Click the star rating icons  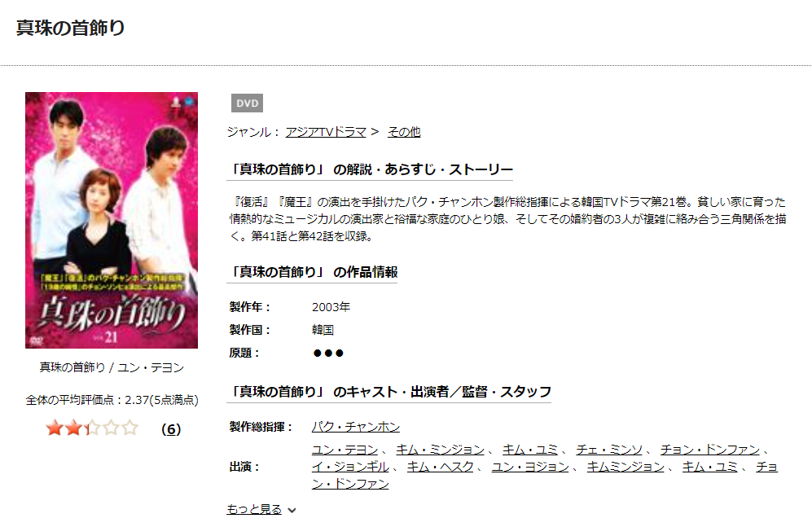coord(92,428)
